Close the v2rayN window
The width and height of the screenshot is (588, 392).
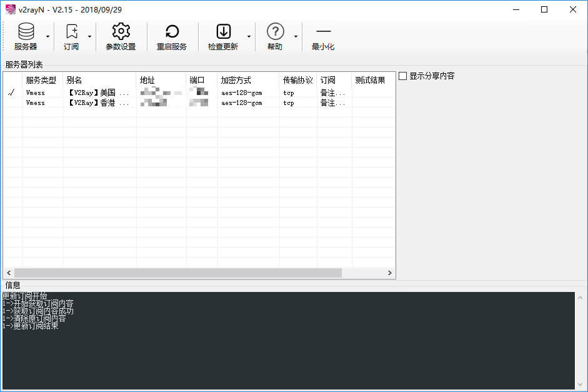pyautogui.click(x=573, y=9)
